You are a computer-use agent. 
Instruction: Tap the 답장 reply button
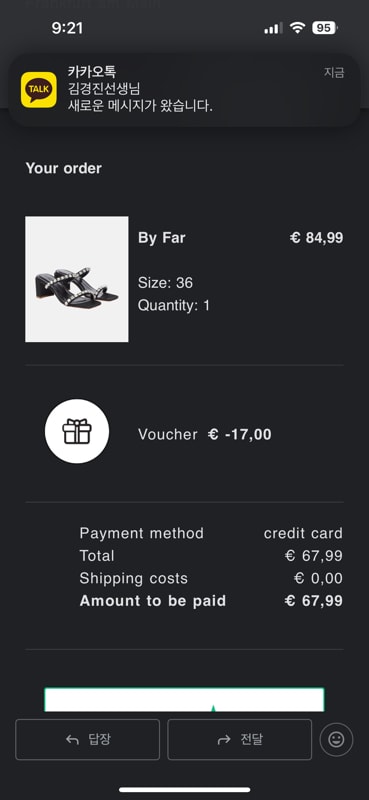click(x=87, y=739)
